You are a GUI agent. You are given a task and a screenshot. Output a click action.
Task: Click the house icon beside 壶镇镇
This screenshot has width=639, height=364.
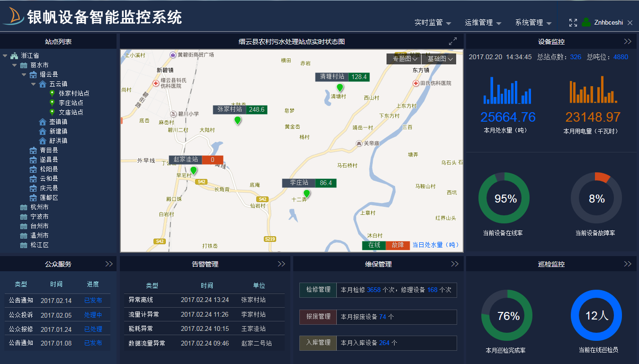click(x=43, y=122)
